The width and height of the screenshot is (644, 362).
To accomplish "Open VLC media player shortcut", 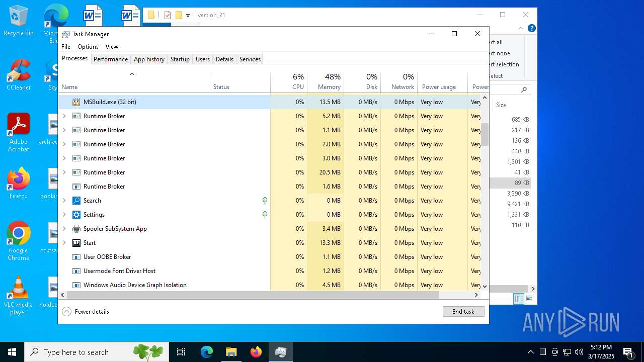I will [x=19, y=296].
